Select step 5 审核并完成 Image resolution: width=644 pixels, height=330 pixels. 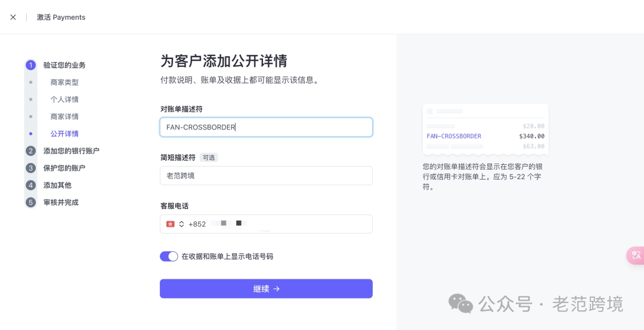tap(61, 202)
